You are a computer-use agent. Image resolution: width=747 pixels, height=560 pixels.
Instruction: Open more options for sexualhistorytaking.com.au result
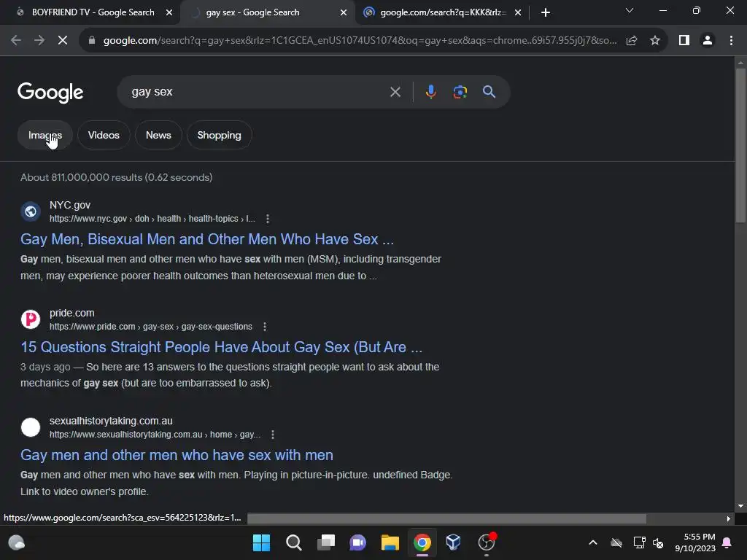(x=273, y=435)
